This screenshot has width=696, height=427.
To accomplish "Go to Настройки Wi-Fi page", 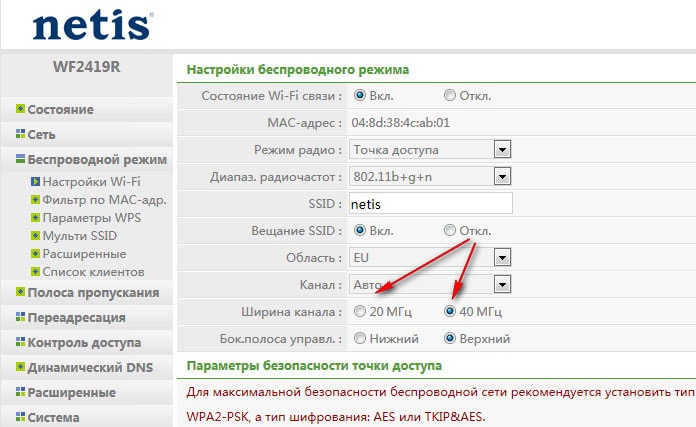I will [91, 182].
